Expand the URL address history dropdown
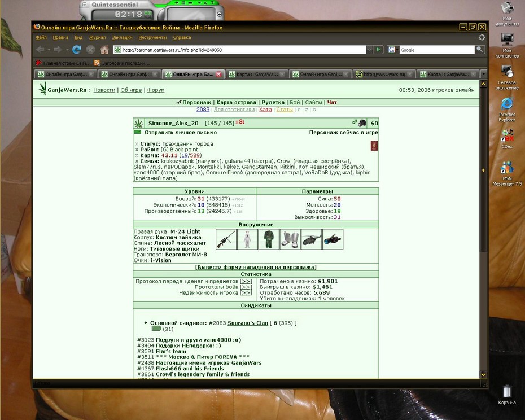Image resolution: width=525 pixels, height=420 pixels. (x=369, y=50)
